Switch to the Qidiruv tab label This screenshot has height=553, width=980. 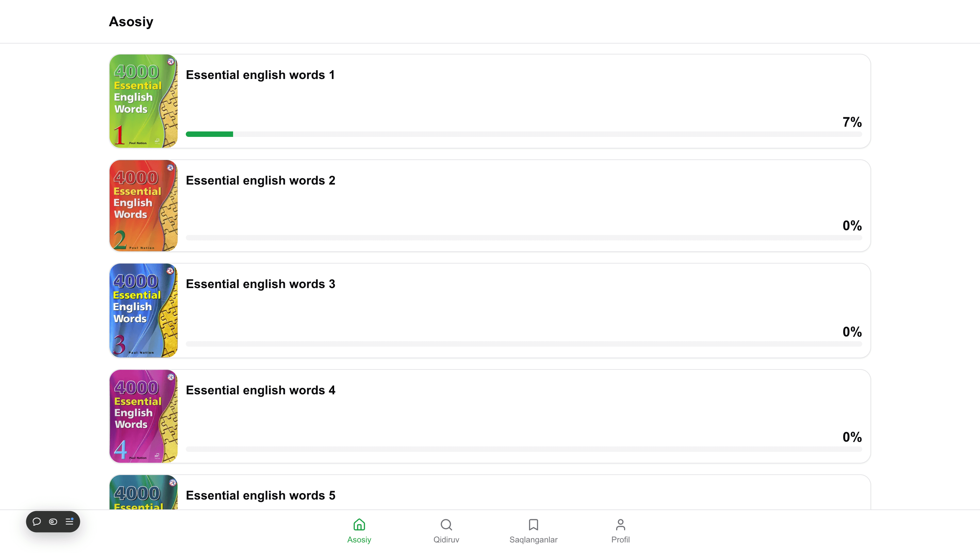[446, 540]
